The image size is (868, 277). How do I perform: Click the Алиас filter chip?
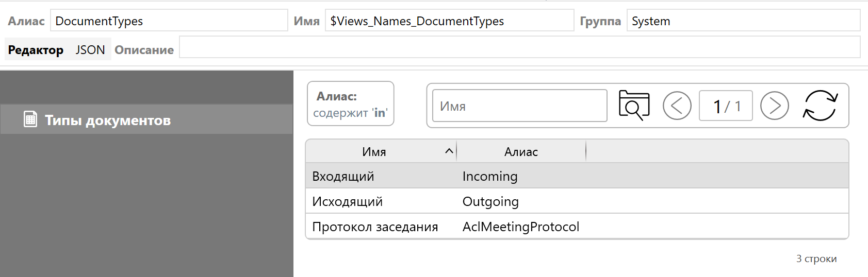tap(350, 104)
